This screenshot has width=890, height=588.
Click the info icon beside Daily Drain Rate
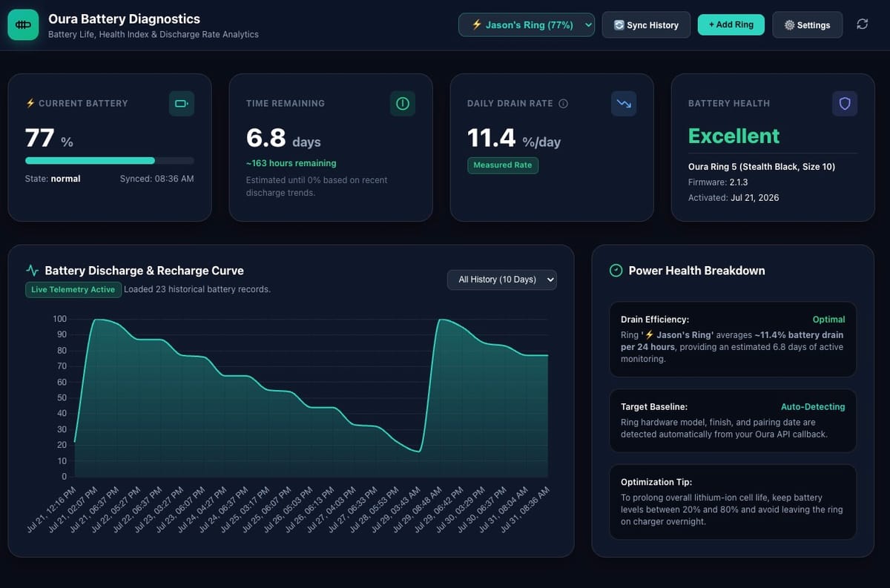pyautogui.click(x=563, y=104)
